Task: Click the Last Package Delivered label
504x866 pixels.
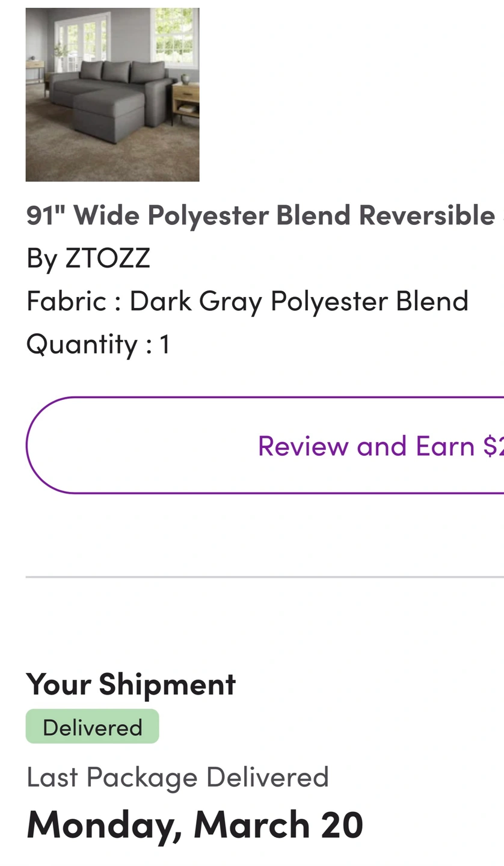Action: click(177, 776)
